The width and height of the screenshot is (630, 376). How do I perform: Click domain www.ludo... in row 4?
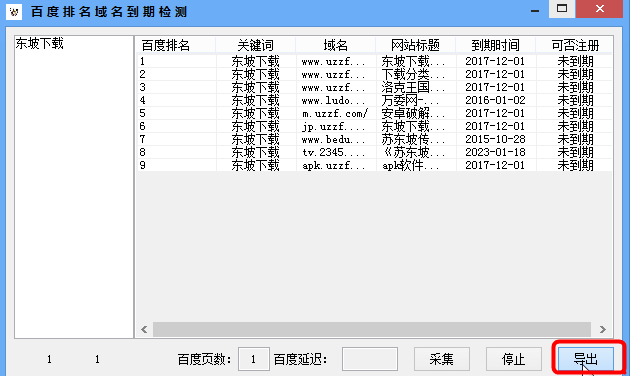point(333,100)
